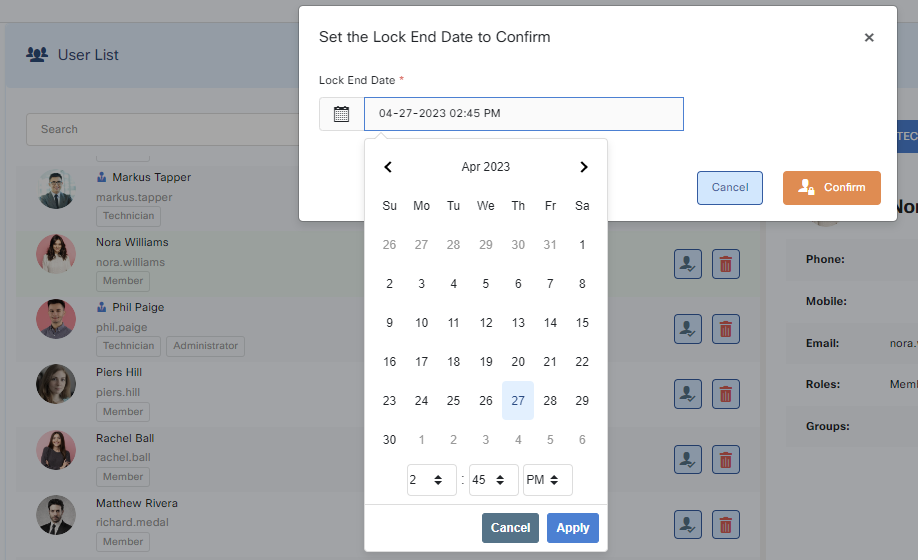This screenshot has height=560, width=918.
Task: Click the calendar icon beside Lock End Date
Action: coord(341,114)
